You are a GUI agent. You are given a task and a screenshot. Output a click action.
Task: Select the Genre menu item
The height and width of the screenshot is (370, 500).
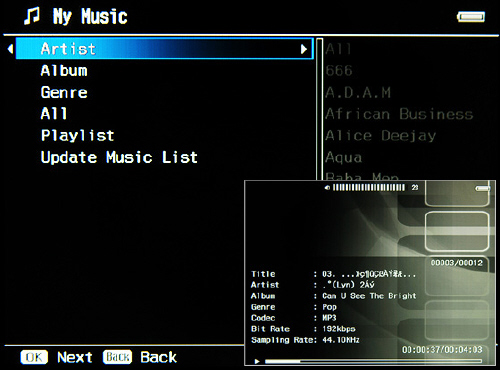tap(64, 92)
